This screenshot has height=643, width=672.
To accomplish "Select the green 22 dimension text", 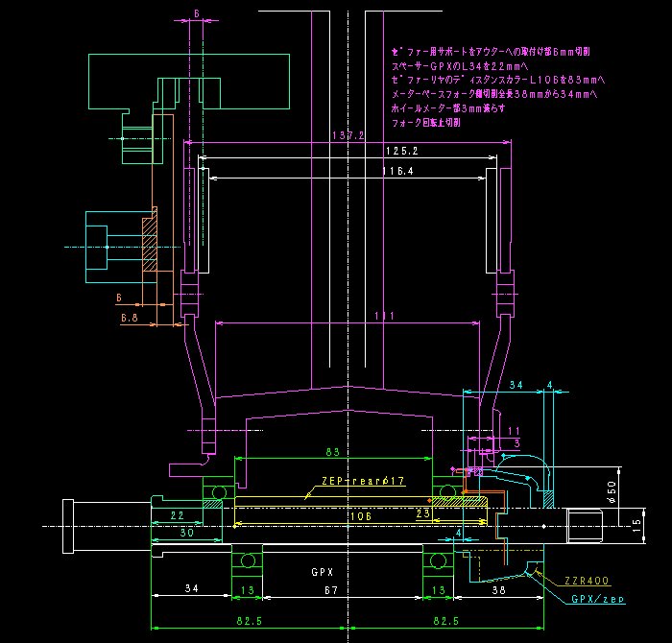I will 177,515.
